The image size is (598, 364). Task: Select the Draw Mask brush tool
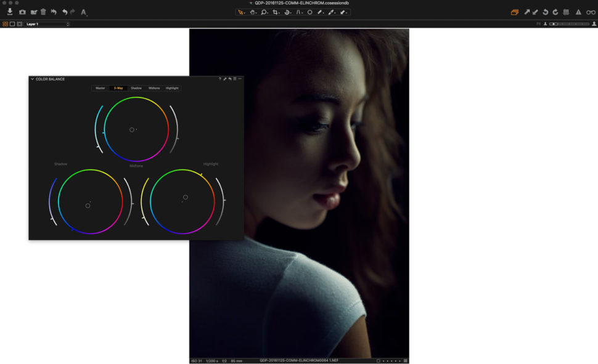319,12
